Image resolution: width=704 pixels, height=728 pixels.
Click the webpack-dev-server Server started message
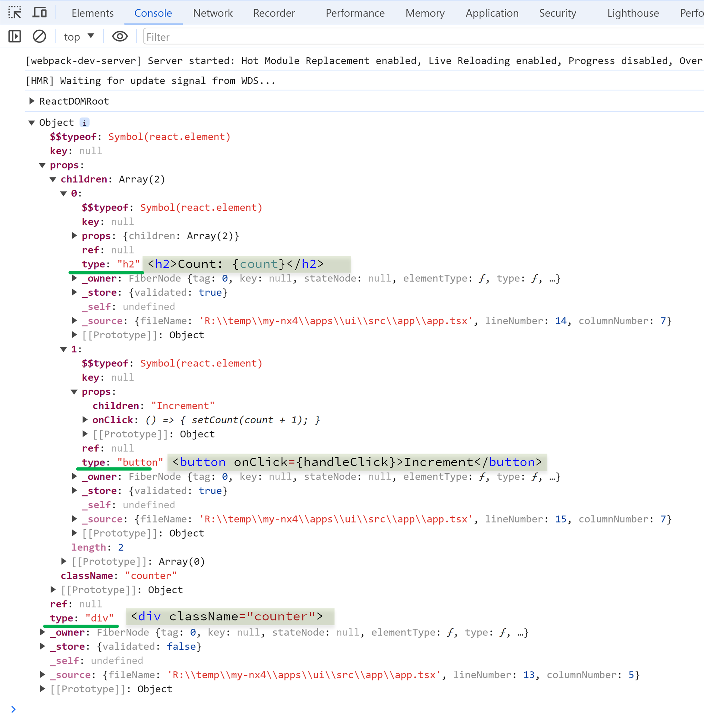pyautogui.click(x=364, y=61)
